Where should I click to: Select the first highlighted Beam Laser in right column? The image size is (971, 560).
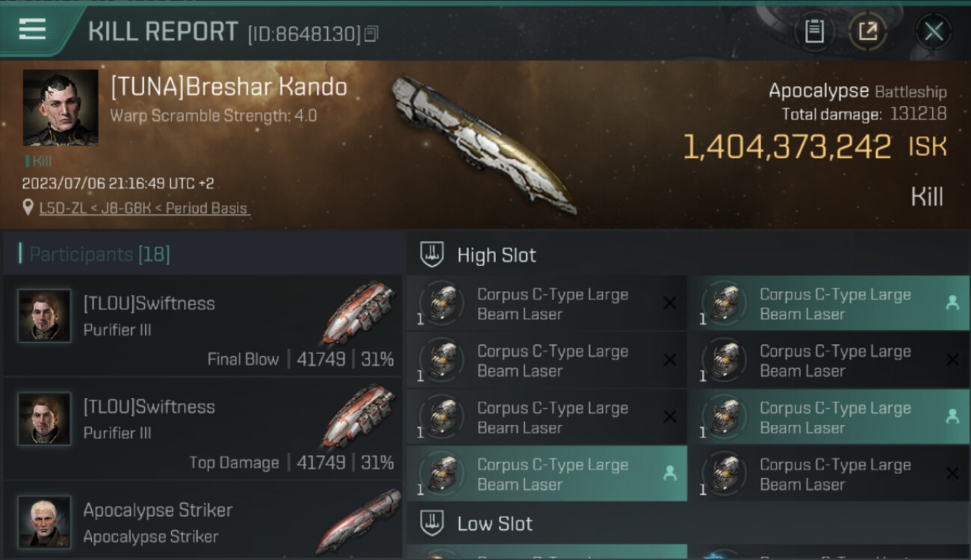828,304
